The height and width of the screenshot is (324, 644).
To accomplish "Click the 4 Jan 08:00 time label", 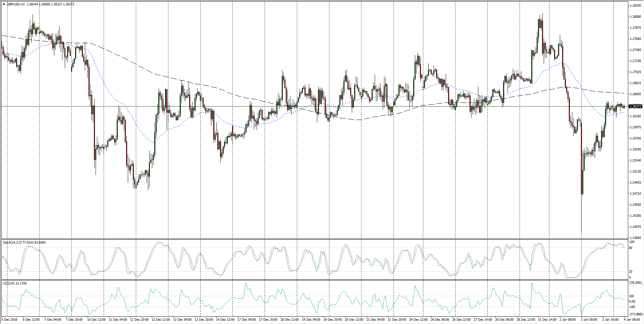I will coord(632,319).
